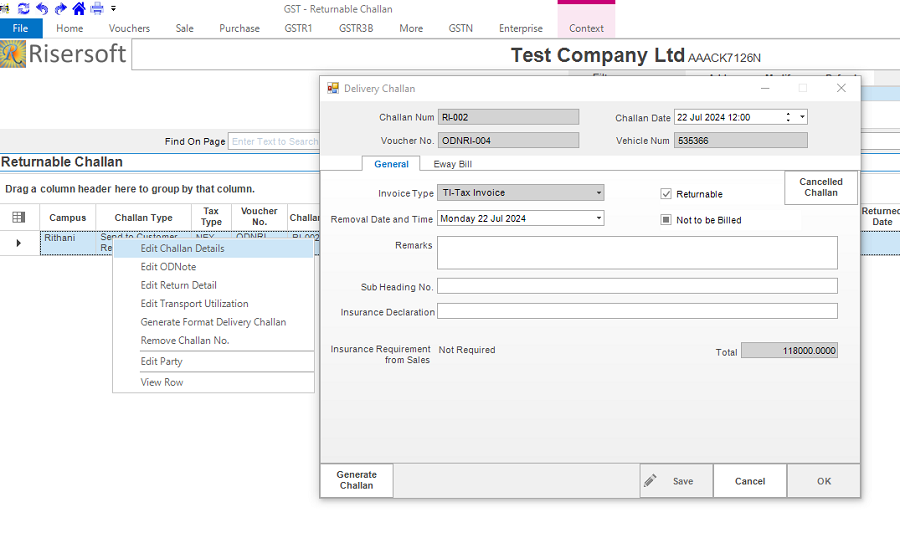This screenshot has height=533, width=900.
Task: Expand the quick access toolbar customize arrow
Action: point(113,8)
